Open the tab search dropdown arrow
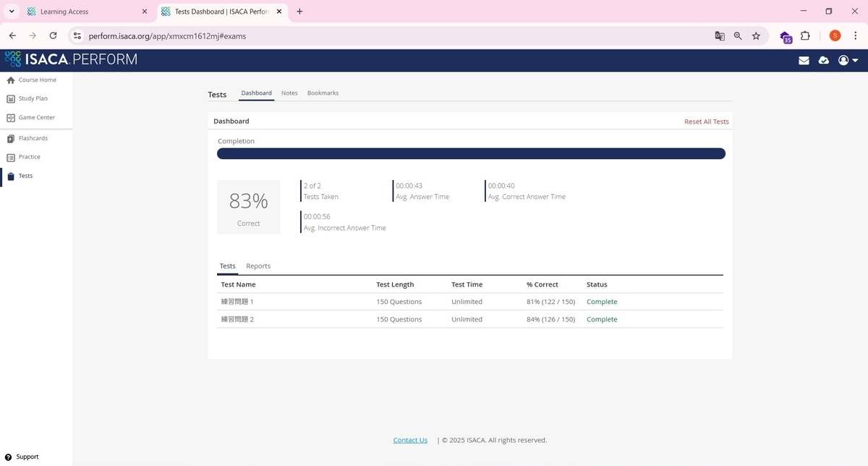Screen dimensions: 868x466 pyautogui.click(x=12, y=12)
